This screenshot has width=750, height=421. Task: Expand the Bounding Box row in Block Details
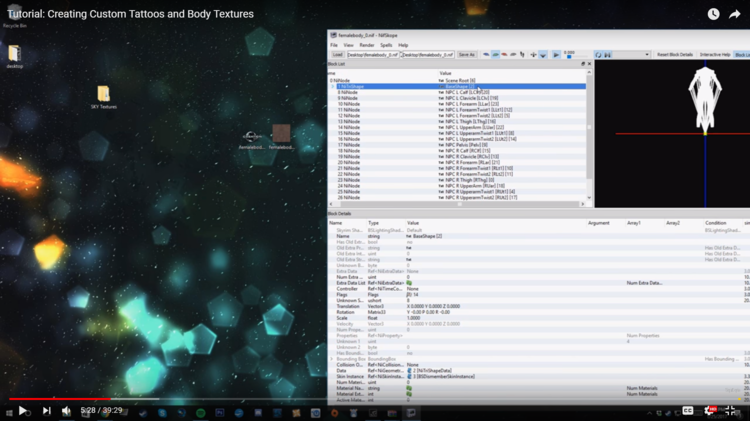[x=331, y=359]
